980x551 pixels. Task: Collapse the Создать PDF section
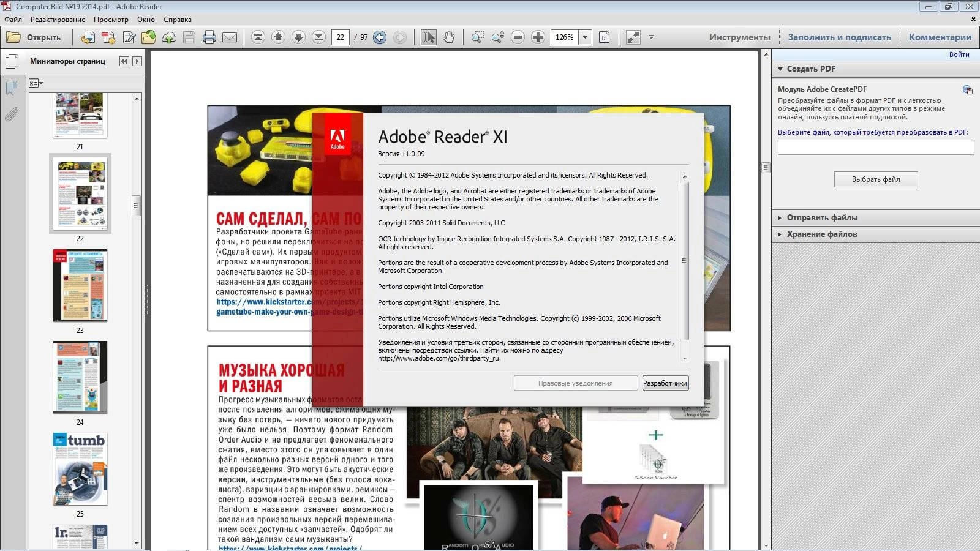[780, 69]
